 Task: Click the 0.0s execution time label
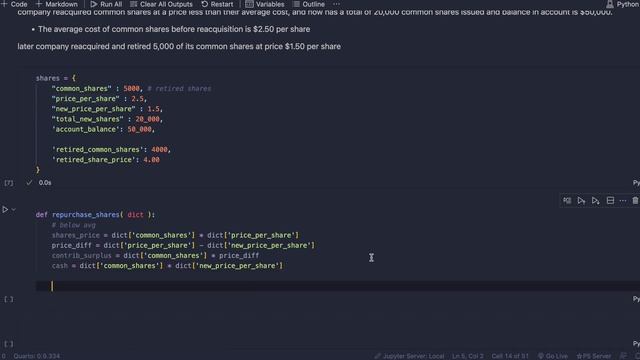pyautogui.click(x=45, y=183)
